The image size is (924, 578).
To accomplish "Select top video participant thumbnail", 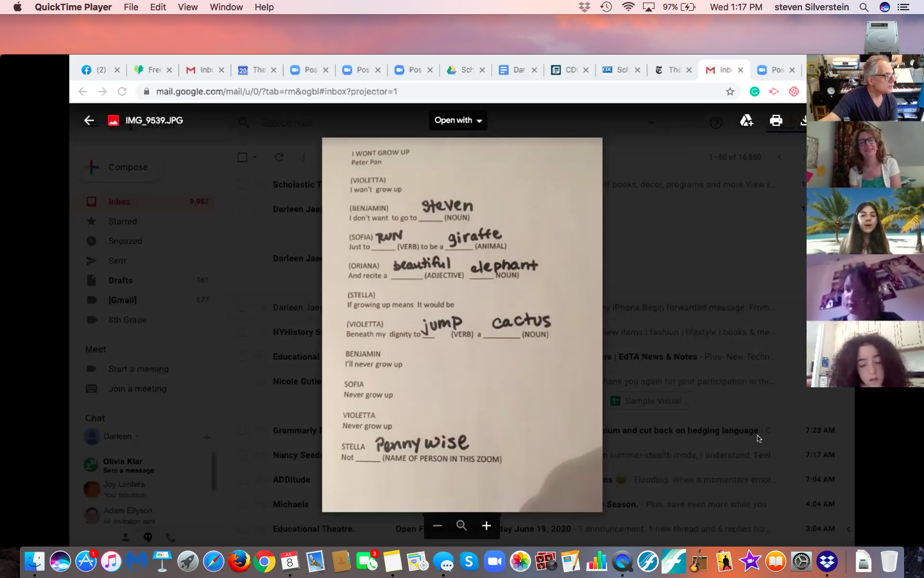I will click(x=864, y=88).
